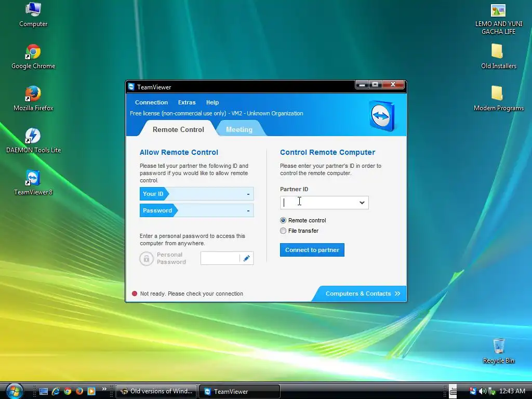Click the volume icon in system tray

pos(482,391)
